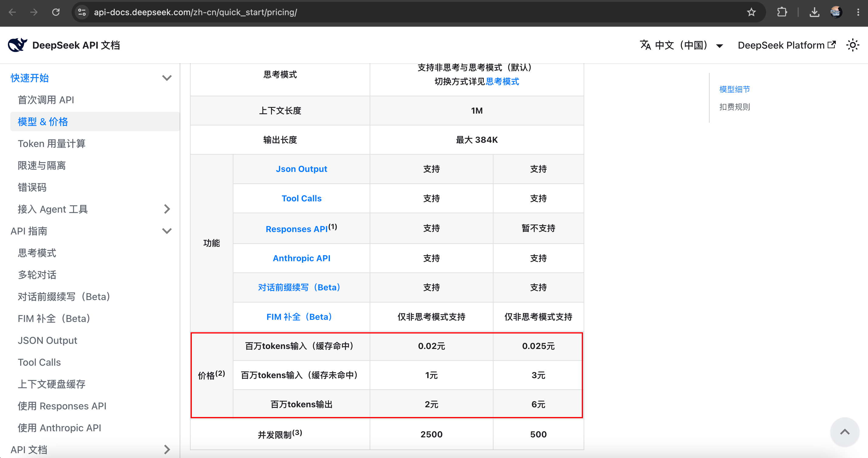Toggle the light/dark theme sun icon
Screen dimensions: 868x458
click(853, 45)
